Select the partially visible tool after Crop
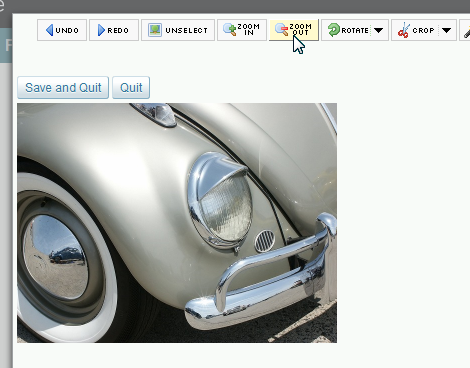Screen dimensions: 470x368 point(465,30)
